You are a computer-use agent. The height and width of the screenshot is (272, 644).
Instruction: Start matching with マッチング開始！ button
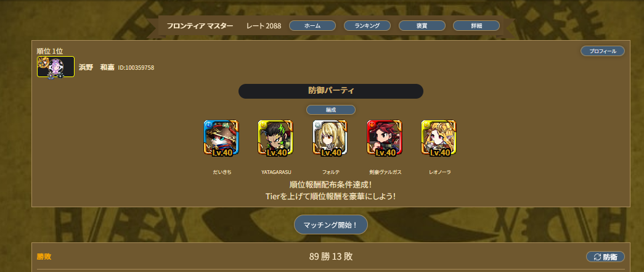pos(330,225)
